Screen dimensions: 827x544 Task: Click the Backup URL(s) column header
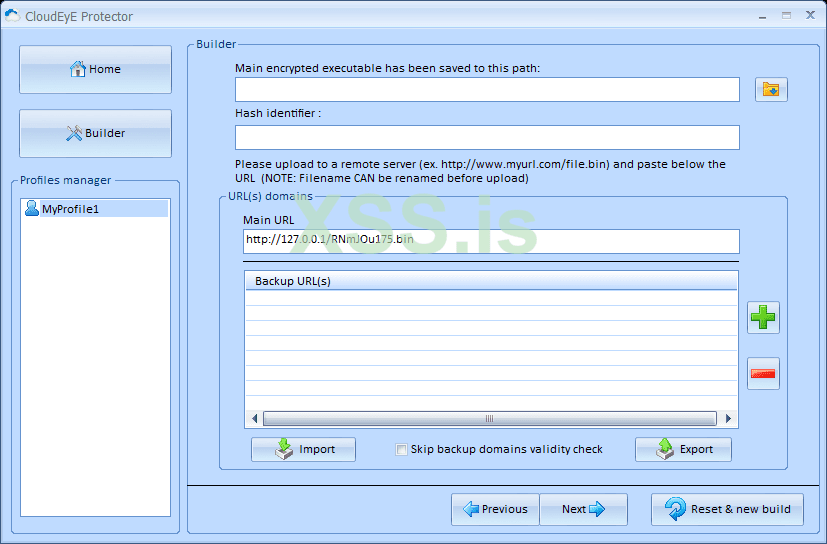(491, 281)
